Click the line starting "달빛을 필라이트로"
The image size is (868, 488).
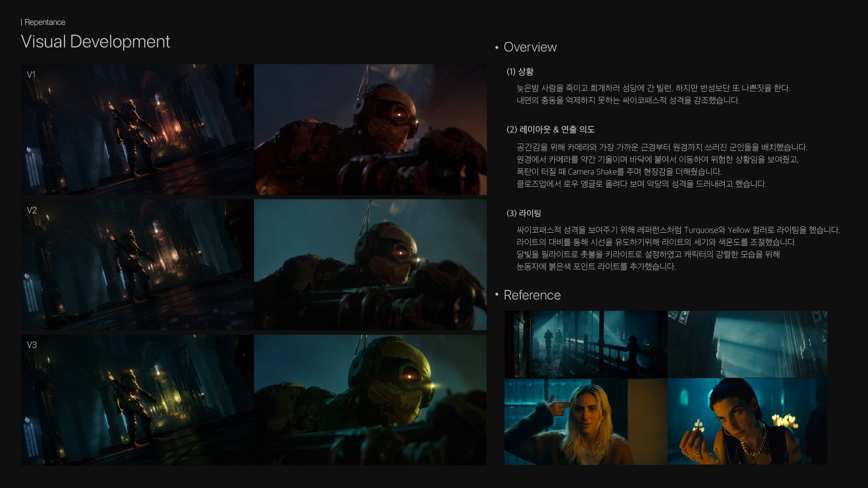click(648, 254)
